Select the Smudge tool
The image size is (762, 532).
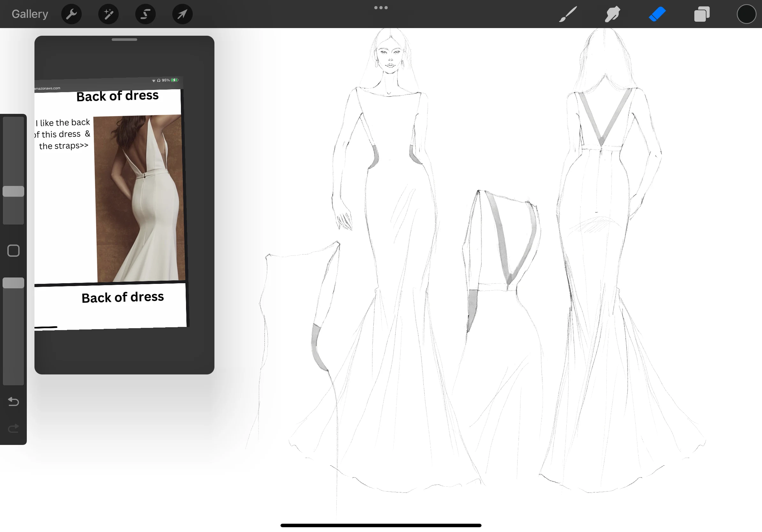tap(612, 14)
